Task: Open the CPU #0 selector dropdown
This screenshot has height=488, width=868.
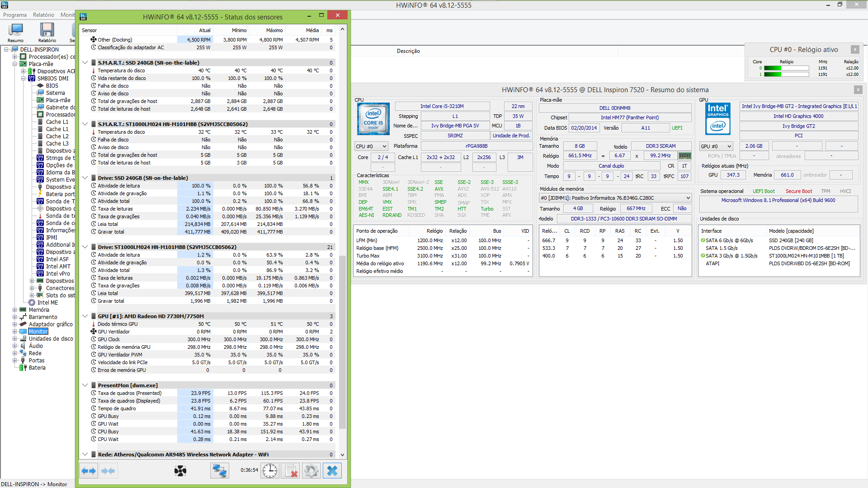Action: click(371, 146)
